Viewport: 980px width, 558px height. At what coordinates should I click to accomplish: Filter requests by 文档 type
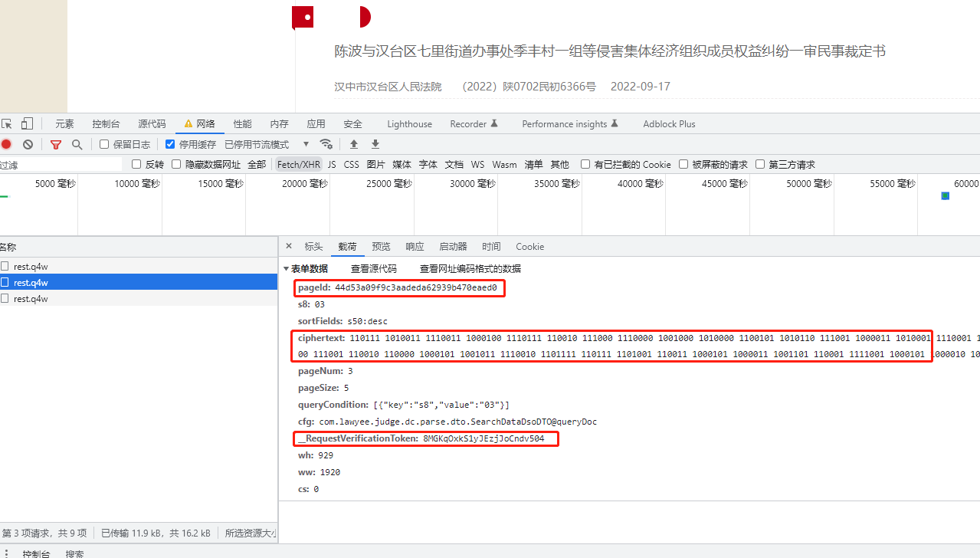tap(454, 164)
